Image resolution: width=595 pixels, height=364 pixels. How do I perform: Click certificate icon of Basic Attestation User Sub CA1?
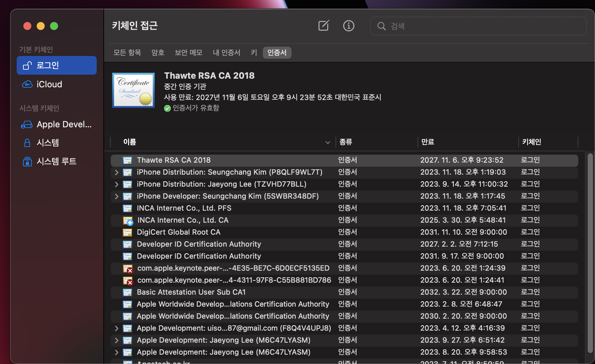point(127,292)
